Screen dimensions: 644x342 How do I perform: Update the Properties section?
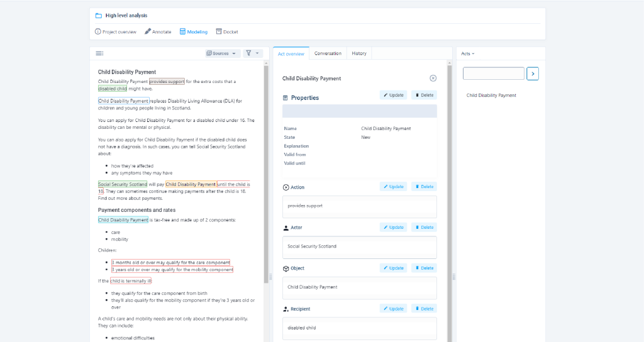[394, 96]
